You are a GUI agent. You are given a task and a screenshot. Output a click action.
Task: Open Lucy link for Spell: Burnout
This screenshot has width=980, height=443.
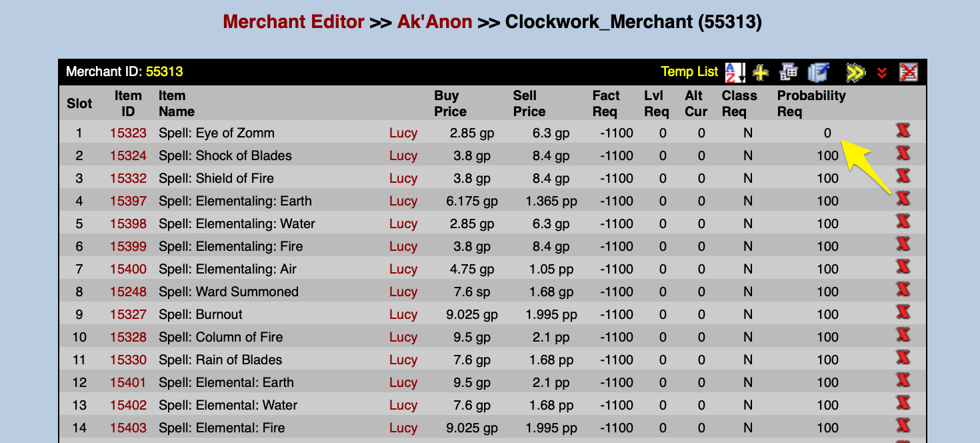coord(403,314)
